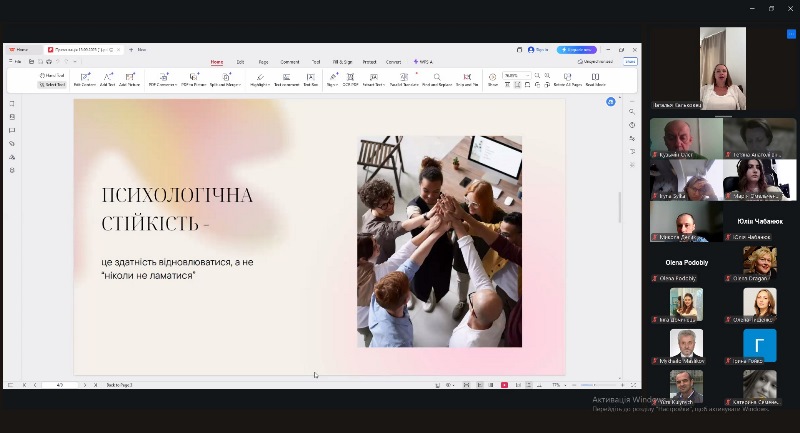Switch to the Comment tab
The image size is (800, 433).
point(290,62)
